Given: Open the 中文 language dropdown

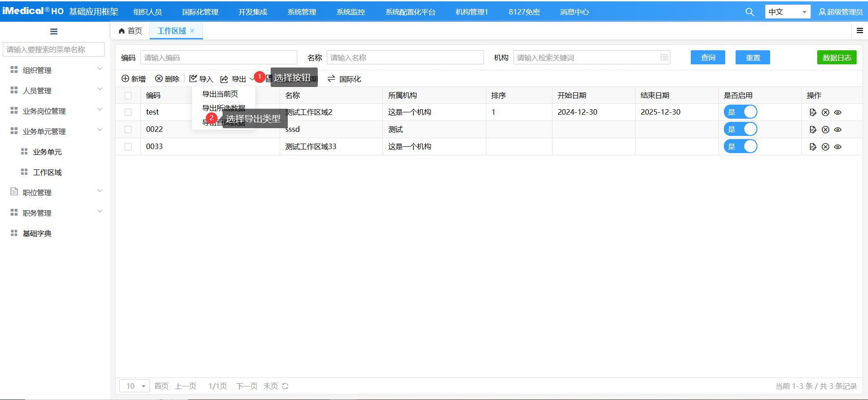Looking at the screenshot, I should (787, 12).
